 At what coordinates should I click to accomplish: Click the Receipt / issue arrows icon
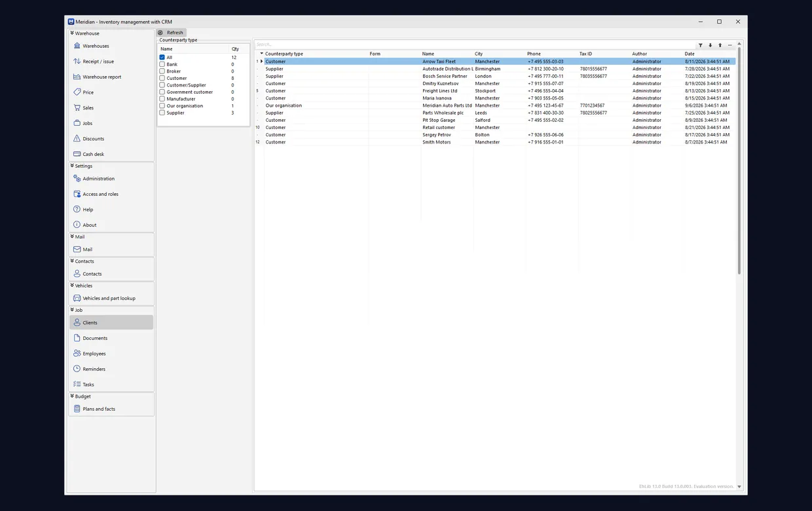pos(77,62)
